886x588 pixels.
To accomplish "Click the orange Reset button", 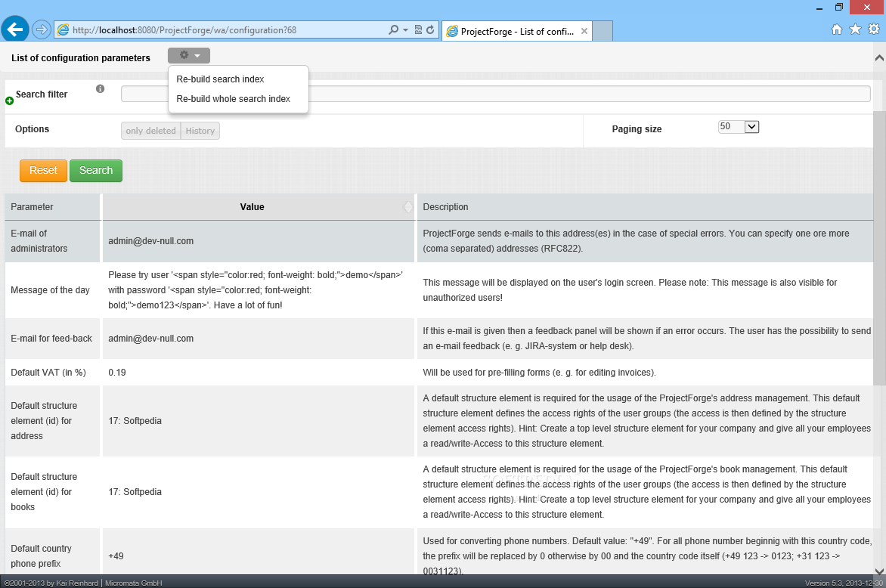I will (x=44, y=171).
